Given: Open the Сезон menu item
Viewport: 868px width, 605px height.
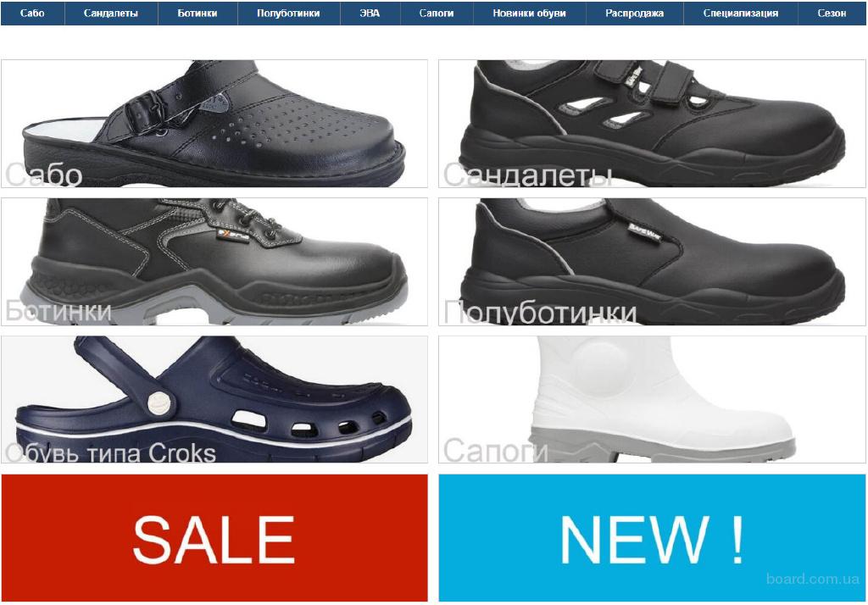Looking at the screenshot, I should coord(832,14).
